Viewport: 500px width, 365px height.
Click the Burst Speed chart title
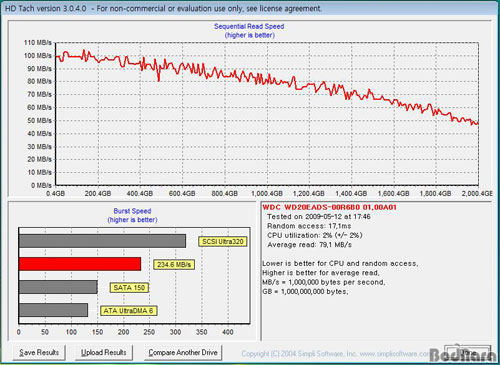pos(132,211)
